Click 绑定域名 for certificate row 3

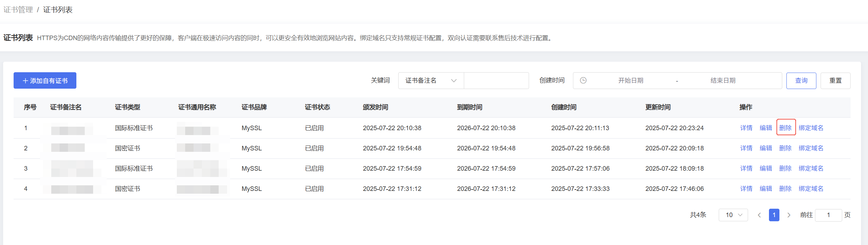click(811, 169)
